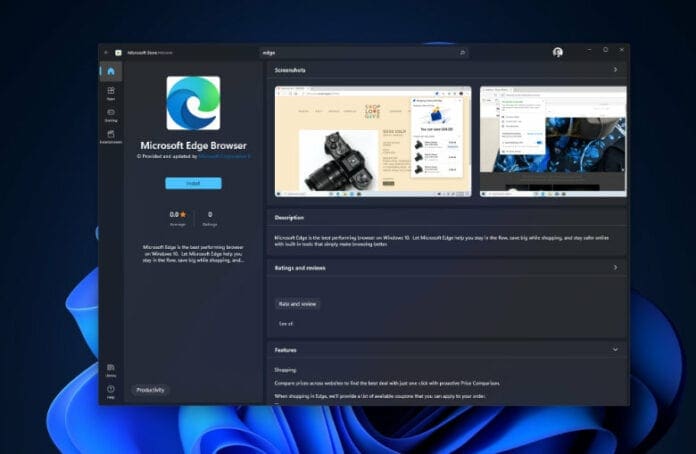Image resolution: width=696 pixels, height=454 pixels.
Task: Click the 0.0 average rating value
Action: click(174, 214)
